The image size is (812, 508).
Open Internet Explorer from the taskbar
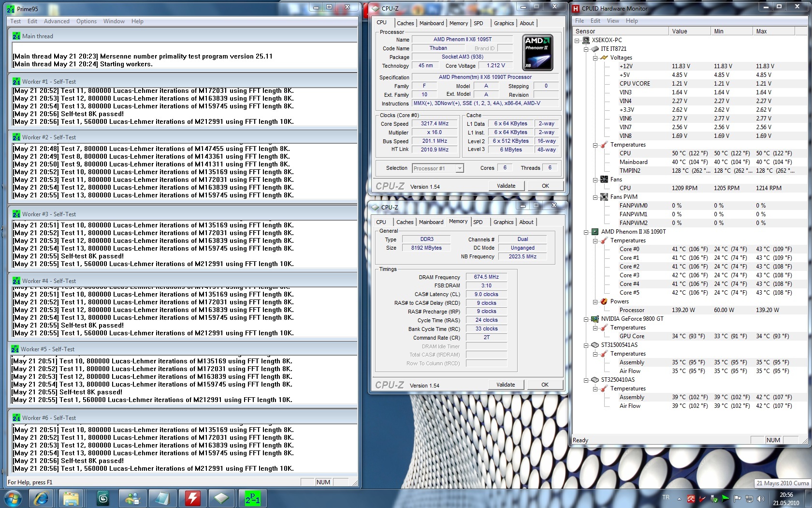click(41, 498)
